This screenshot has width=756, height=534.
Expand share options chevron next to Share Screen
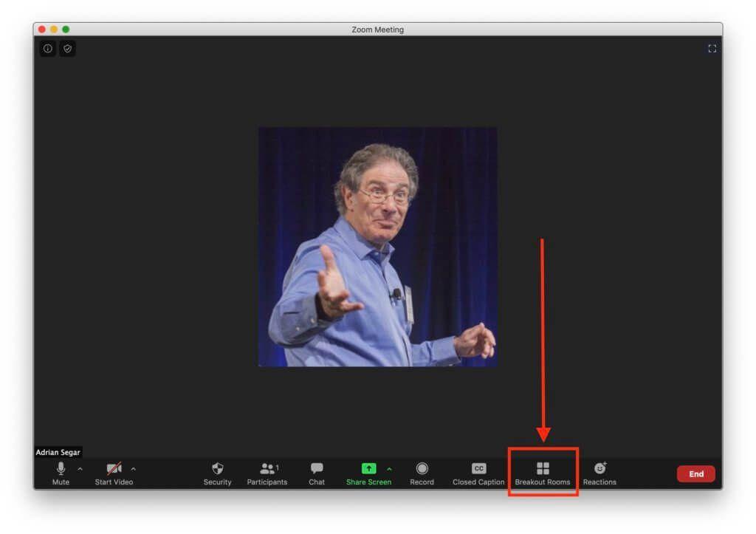390,468
